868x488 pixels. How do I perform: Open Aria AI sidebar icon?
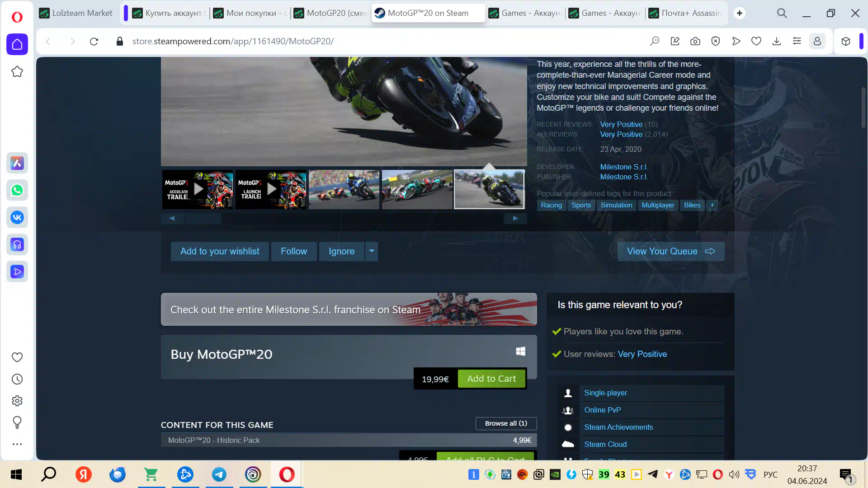[x=17, y=163]
